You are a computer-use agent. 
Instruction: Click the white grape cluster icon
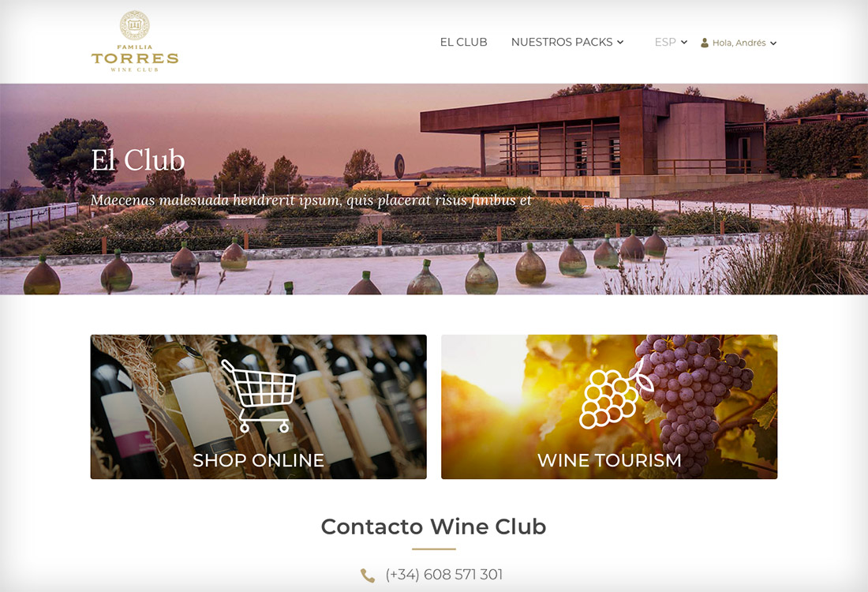(615, 396)
